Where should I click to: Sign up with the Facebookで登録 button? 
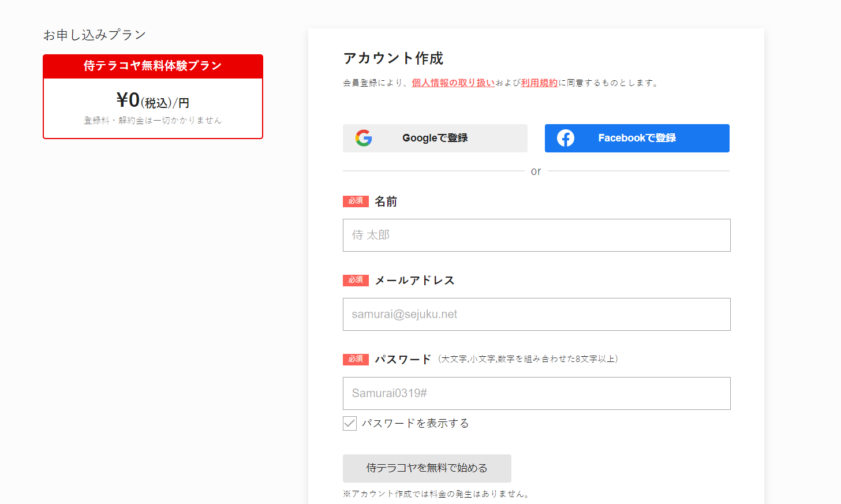(637, 138)
